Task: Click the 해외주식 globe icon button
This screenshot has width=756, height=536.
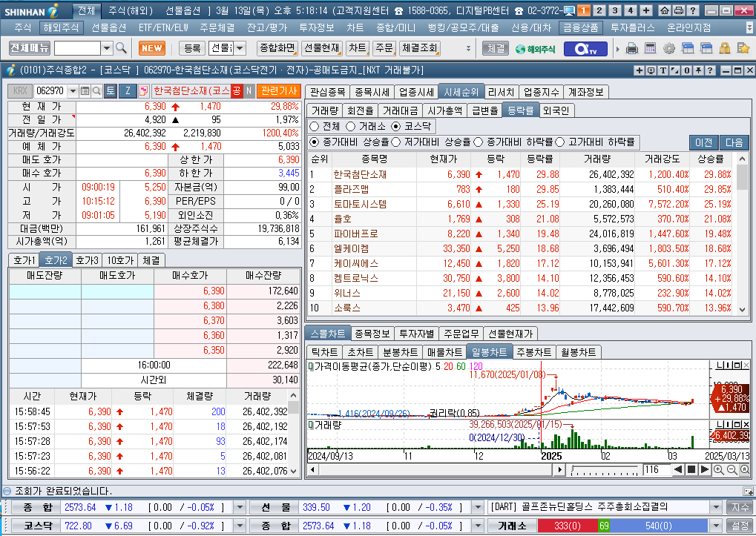Action: coord(535,49)
